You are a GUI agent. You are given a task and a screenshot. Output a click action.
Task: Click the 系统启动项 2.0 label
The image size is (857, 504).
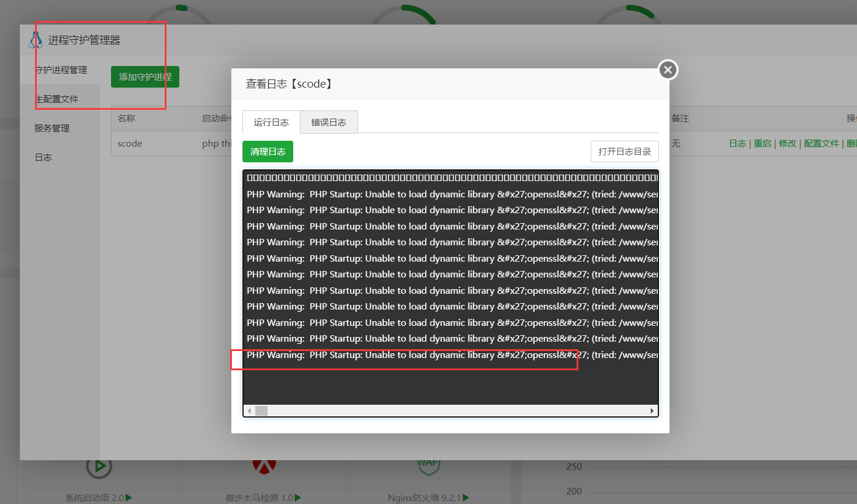tap(95, 498)
